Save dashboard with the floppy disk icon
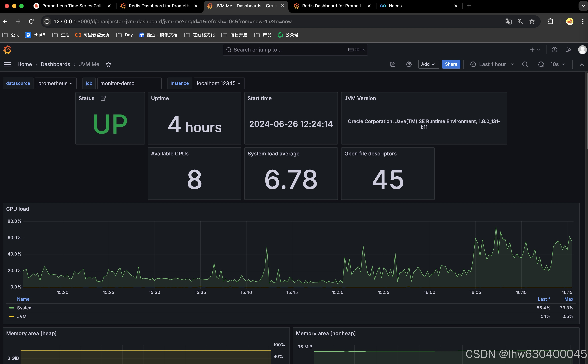 [x=393, y=64]
